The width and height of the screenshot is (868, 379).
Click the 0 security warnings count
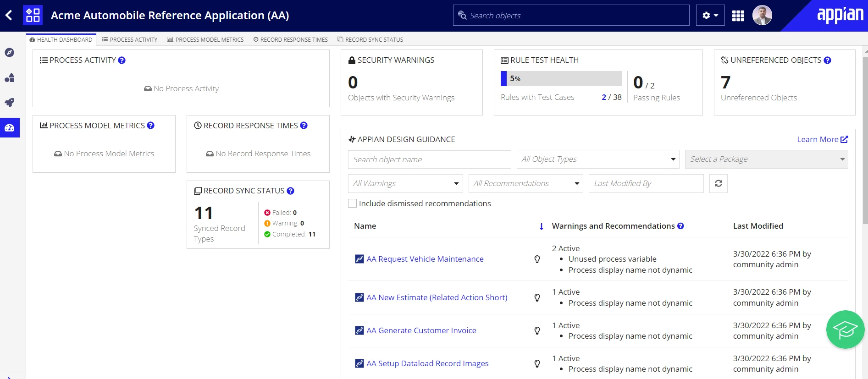click(x=353, y=82)
